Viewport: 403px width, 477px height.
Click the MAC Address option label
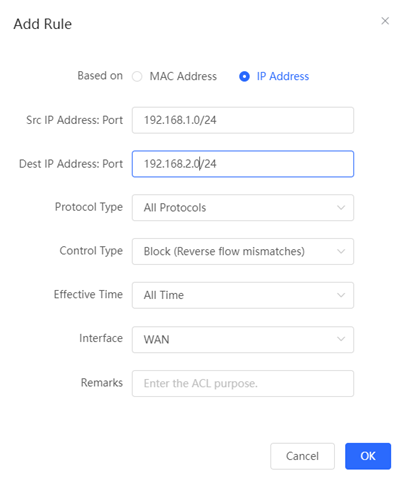click(x=183, y=76)
